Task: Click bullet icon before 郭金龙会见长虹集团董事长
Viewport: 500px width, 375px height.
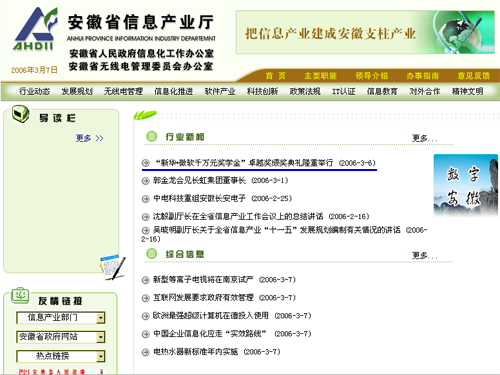Action: (x=145, y=181)
